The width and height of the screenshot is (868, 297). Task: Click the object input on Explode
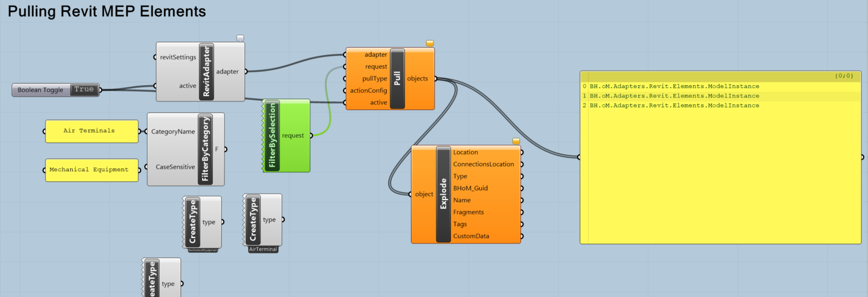[423, 194]
